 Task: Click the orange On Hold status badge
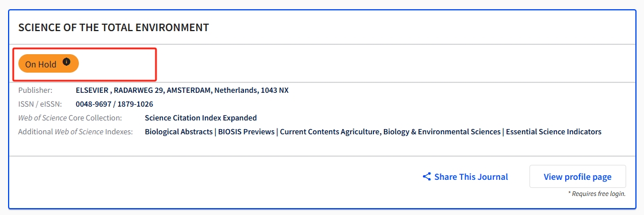point(48,64)
